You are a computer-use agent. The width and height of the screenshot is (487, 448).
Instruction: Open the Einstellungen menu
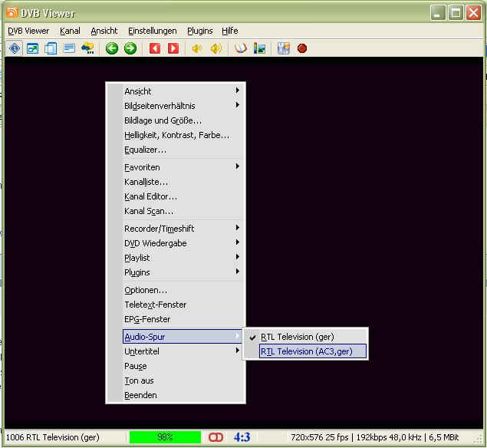[152, 31]
